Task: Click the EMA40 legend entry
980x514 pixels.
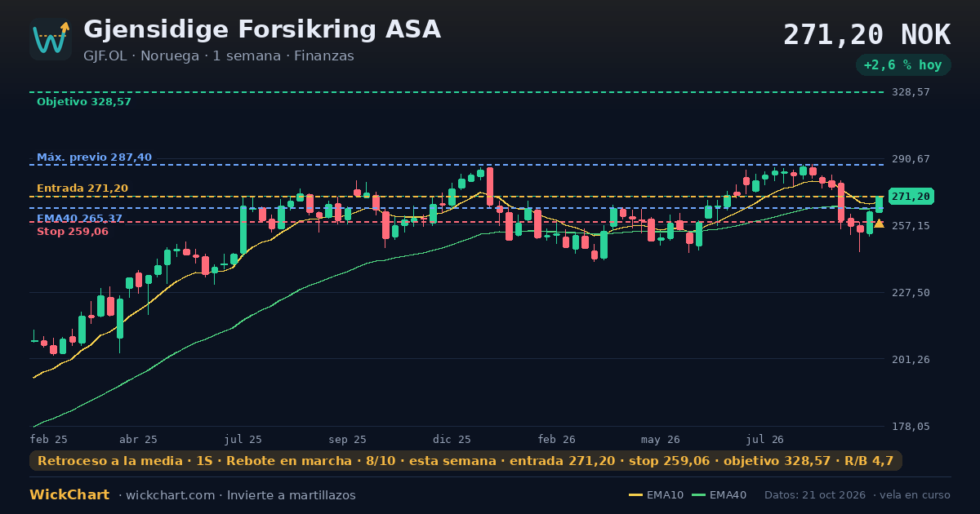Action: [x=719, y=495]
